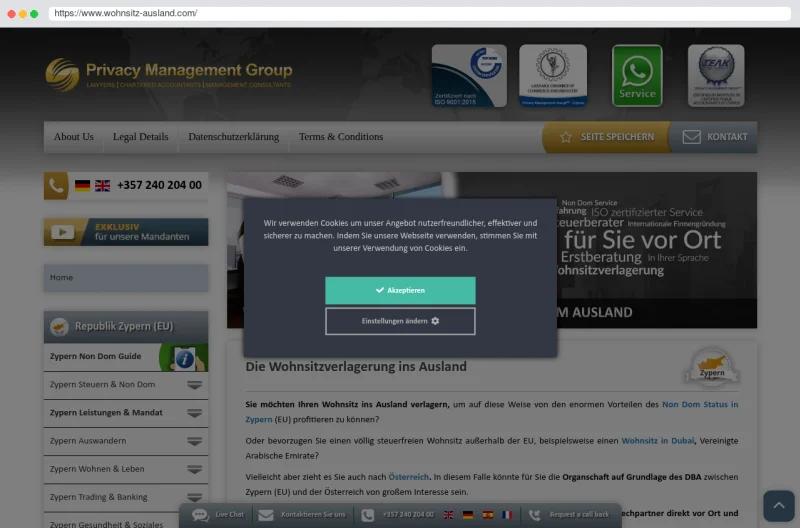Image resolution: width=800 pixels, height=528 pixels.
Task: Switch to Spanish via bottom bar flag
Action: coord(488,515)
